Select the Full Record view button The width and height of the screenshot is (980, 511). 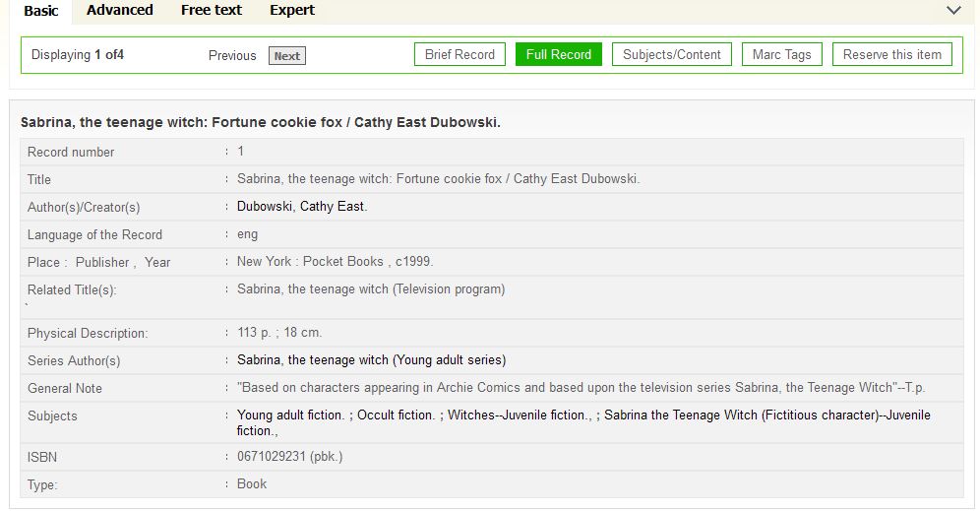558,55
